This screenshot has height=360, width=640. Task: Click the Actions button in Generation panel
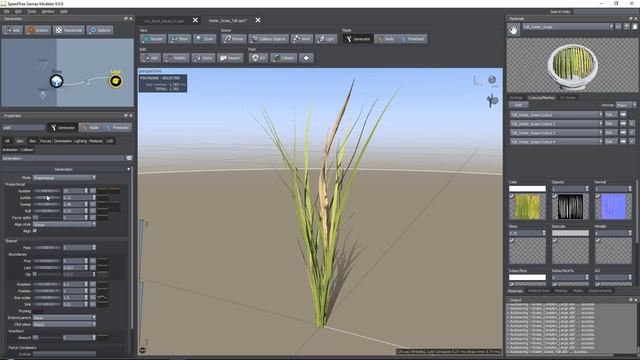[38, 30]
